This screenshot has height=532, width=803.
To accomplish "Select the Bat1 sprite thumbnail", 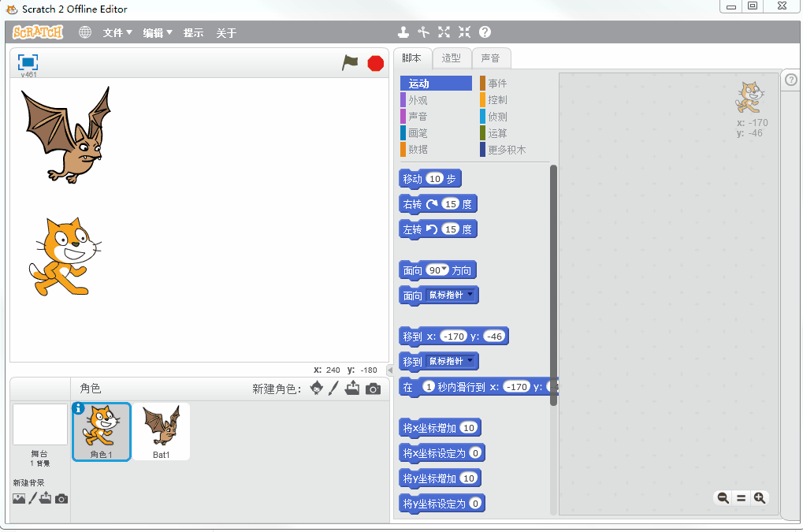I will (x=162, y=431).
